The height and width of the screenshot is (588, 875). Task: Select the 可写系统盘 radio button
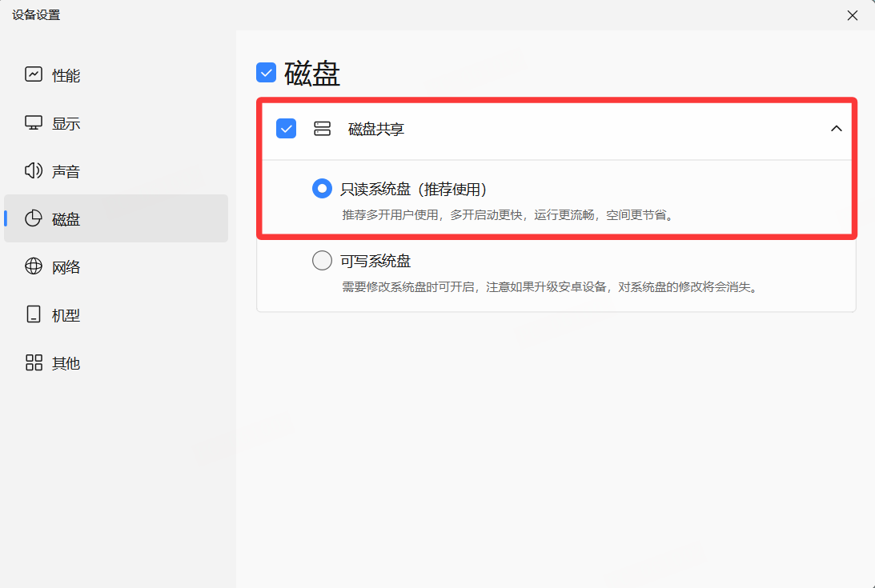coord(322,261)
